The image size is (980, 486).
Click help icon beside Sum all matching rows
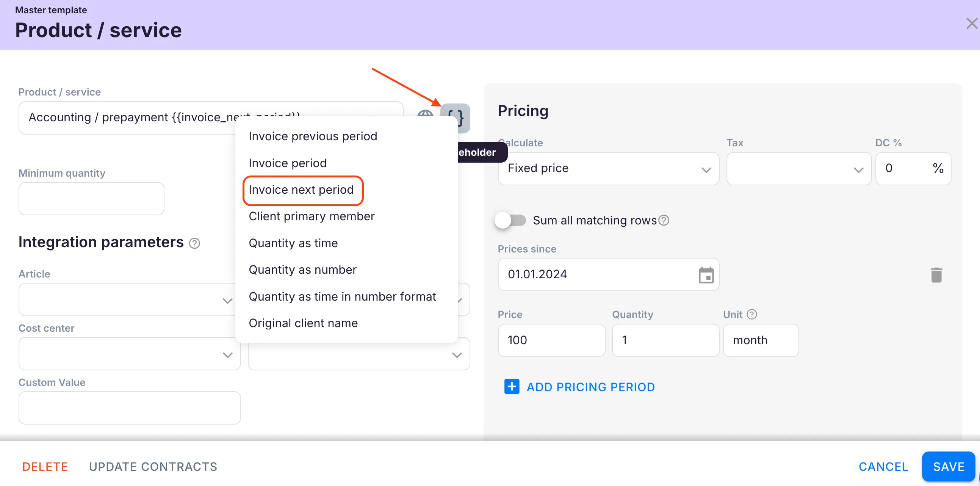(664, 220)
